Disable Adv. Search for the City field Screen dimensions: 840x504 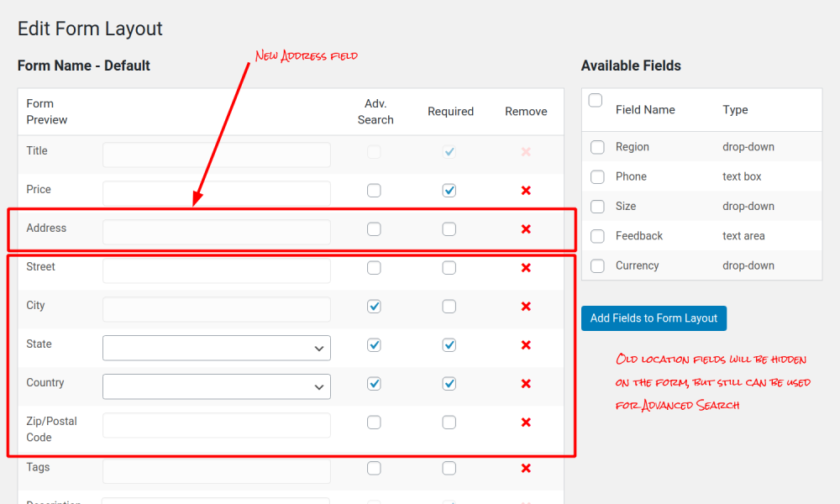[x=374, y=306]
